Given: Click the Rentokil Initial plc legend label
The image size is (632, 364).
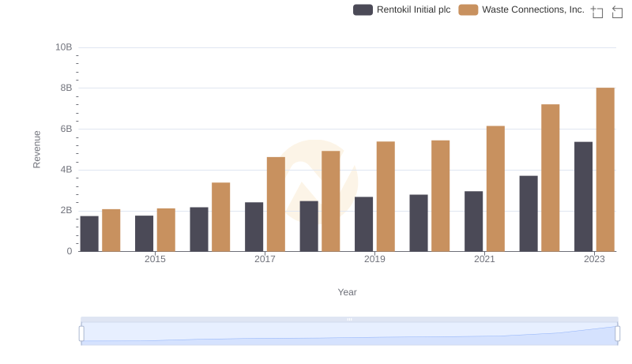Looking at the screenshot, I should (413, 9).
